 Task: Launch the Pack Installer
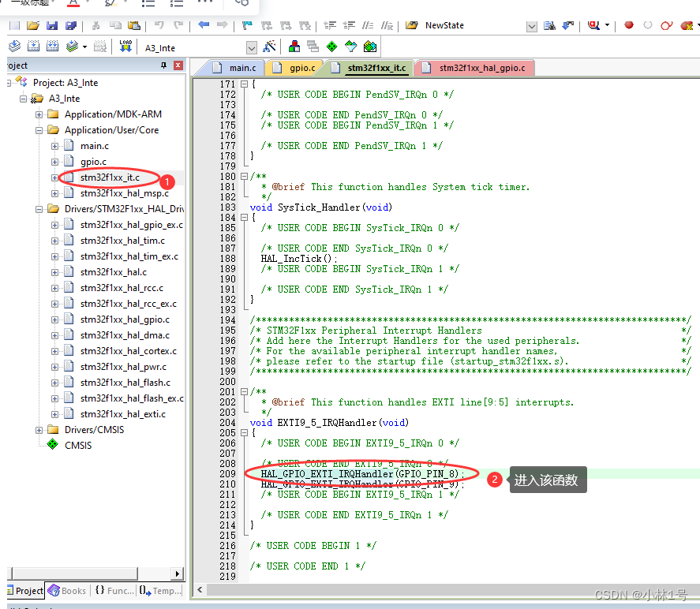[x=370, y=46]
